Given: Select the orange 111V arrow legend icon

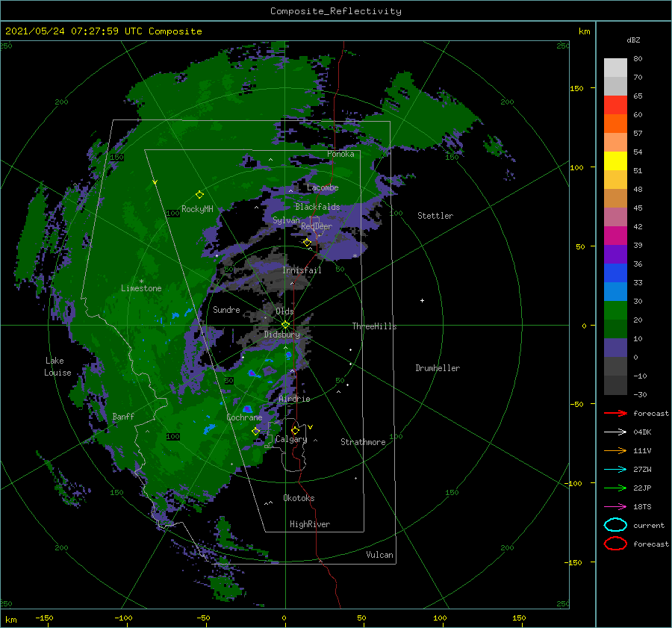Looking at the screenshot, I should 615,450.
